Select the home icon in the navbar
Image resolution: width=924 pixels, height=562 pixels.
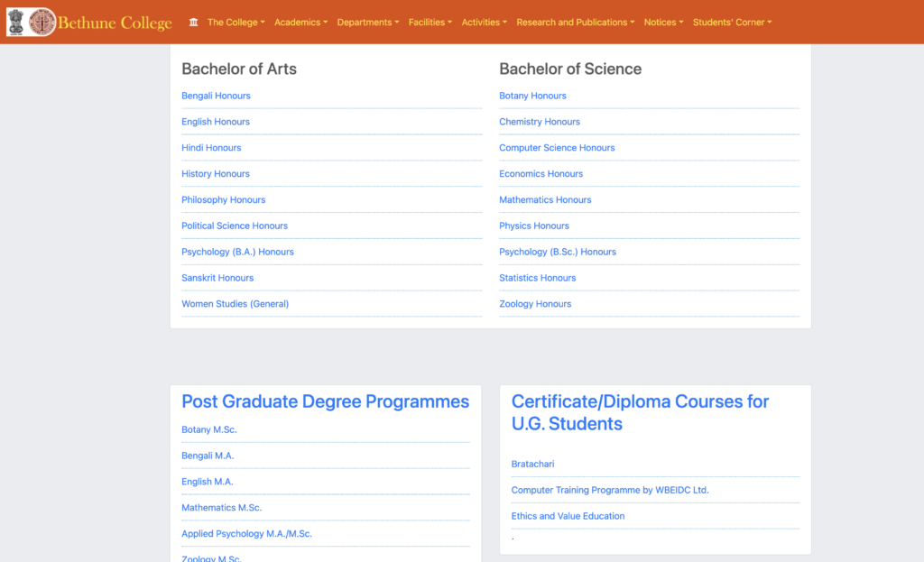193,22
